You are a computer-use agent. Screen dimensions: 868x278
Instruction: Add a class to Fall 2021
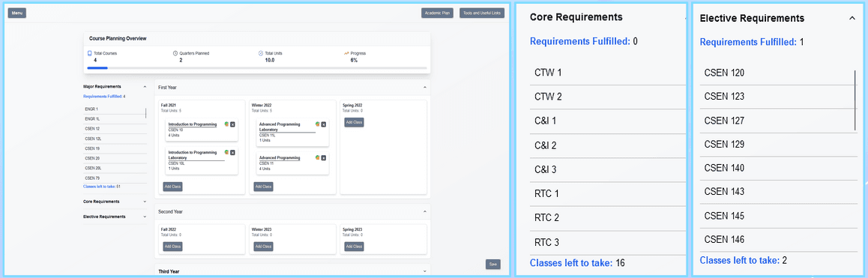click(x=172, y=187)
